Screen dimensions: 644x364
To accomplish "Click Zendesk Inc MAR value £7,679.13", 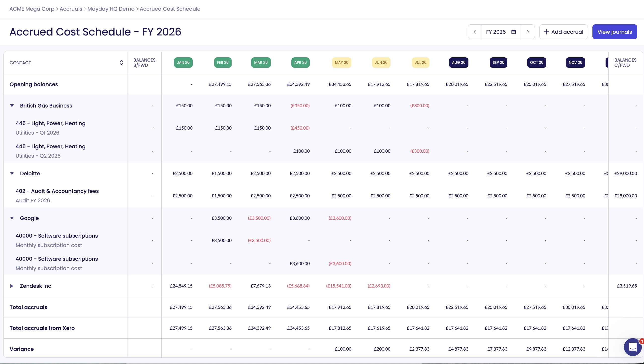I will point(260,286).
